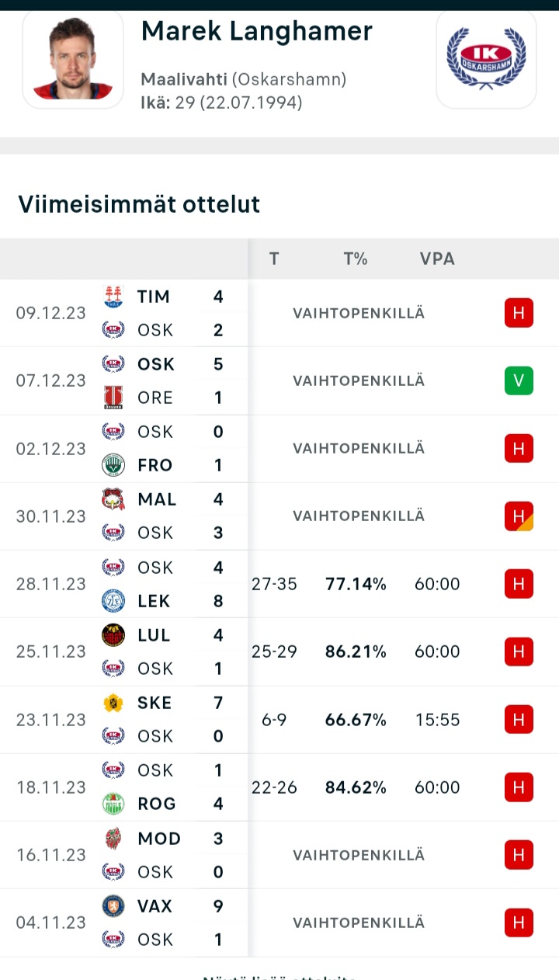
Task: Tap the Örebro team logo
Action: point(113,398)
